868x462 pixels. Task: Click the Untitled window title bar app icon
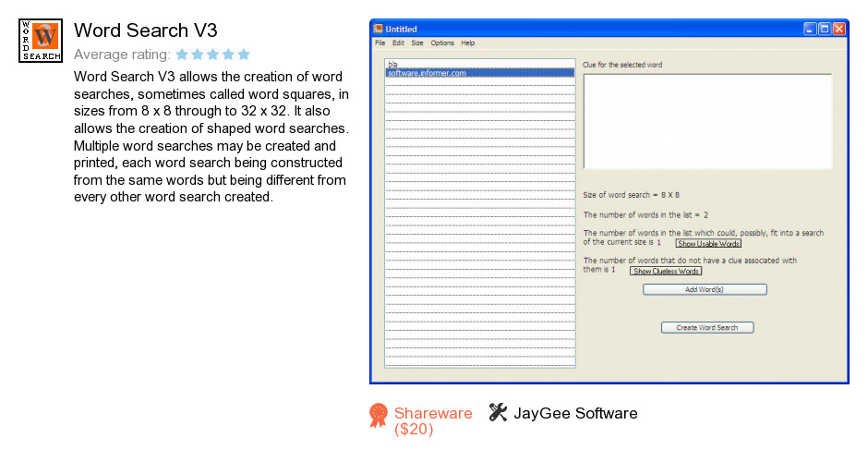[x=378, y=29]
